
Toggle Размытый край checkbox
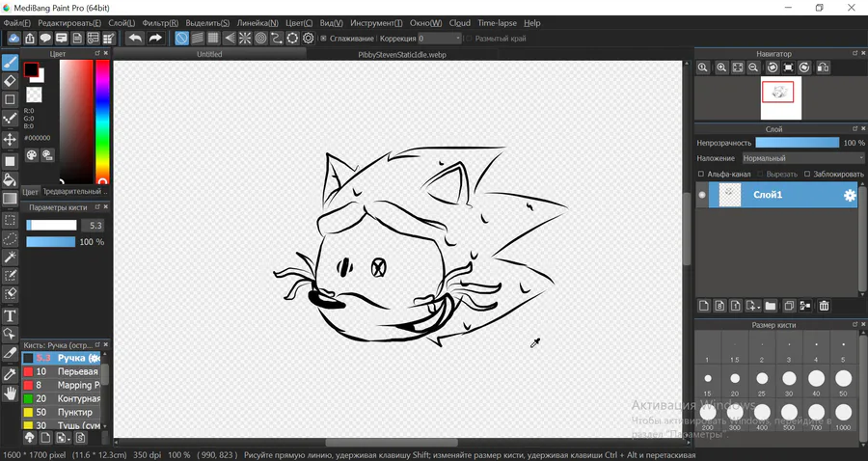(469, 39)
